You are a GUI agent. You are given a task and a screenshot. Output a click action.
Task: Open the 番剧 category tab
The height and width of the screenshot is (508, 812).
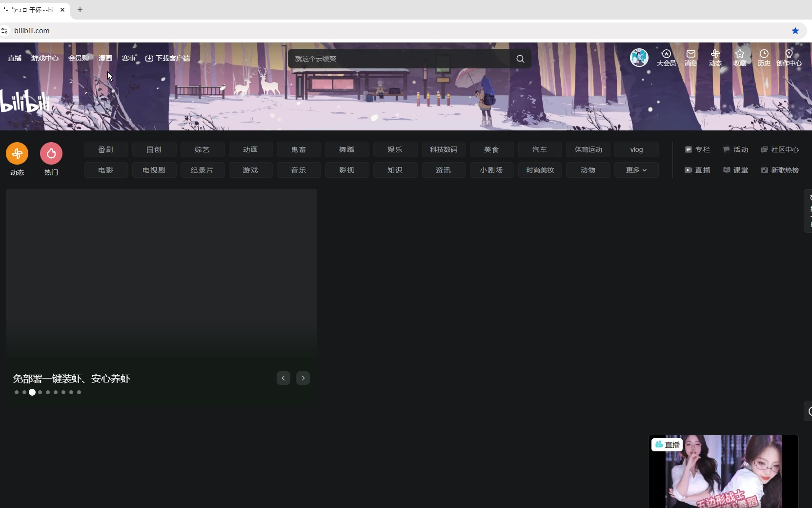106,149
